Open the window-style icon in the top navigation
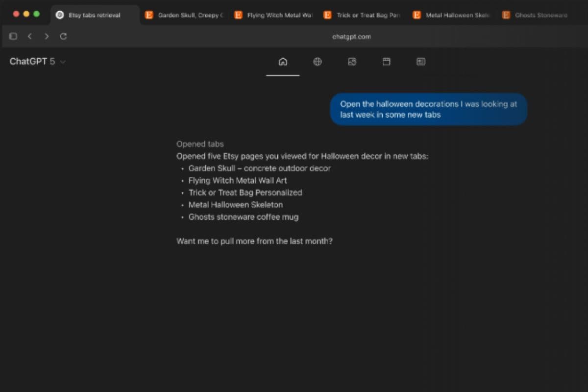The image size is (588, 392). 386,62
